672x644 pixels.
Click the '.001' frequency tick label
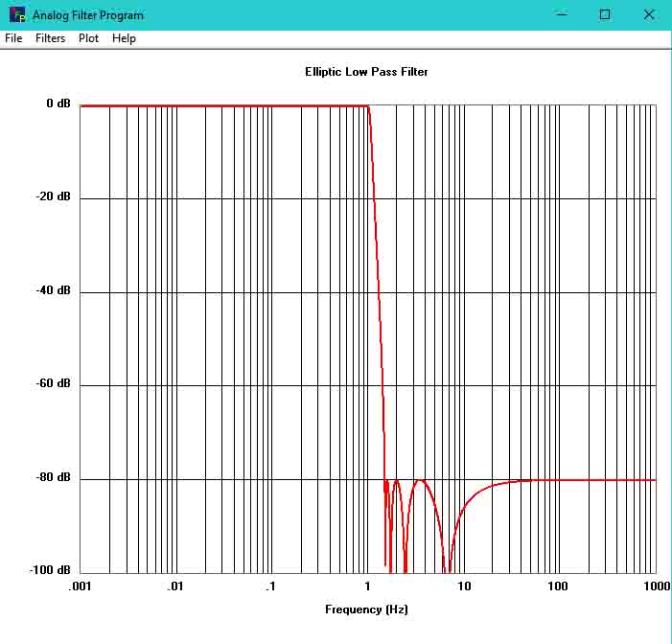[80, 586]
